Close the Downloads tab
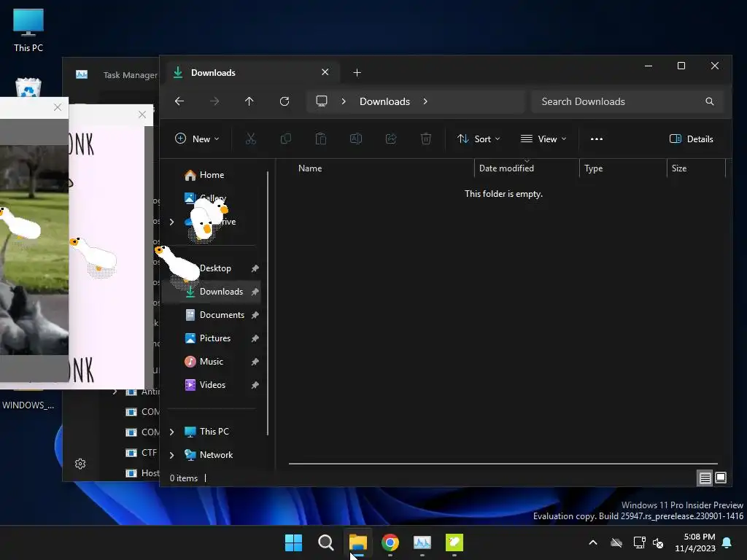The image size is (747, 560). point(325,72)
